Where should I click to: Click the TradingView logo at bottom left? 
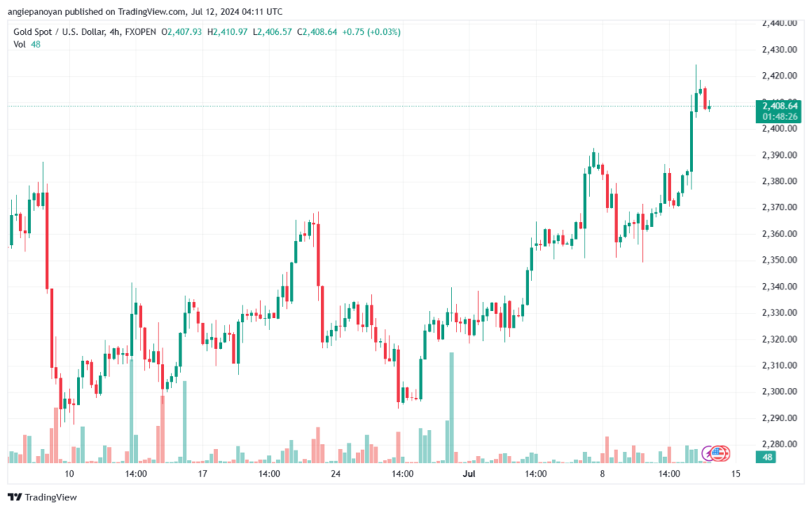[x=43, y=497]
